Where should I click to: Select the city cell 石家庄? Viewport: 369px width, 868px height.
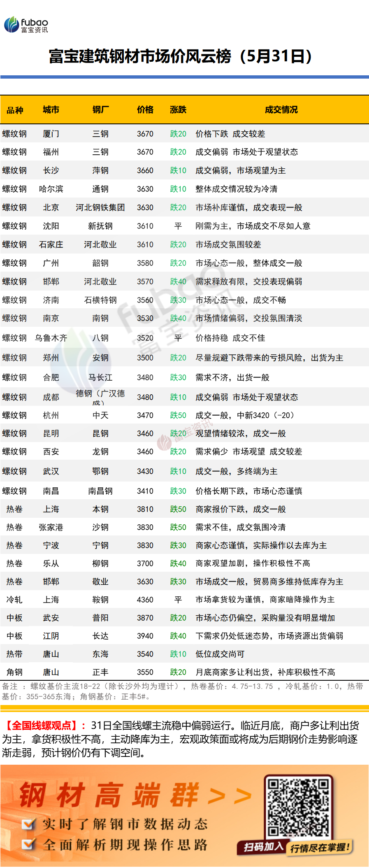[51, 244]
